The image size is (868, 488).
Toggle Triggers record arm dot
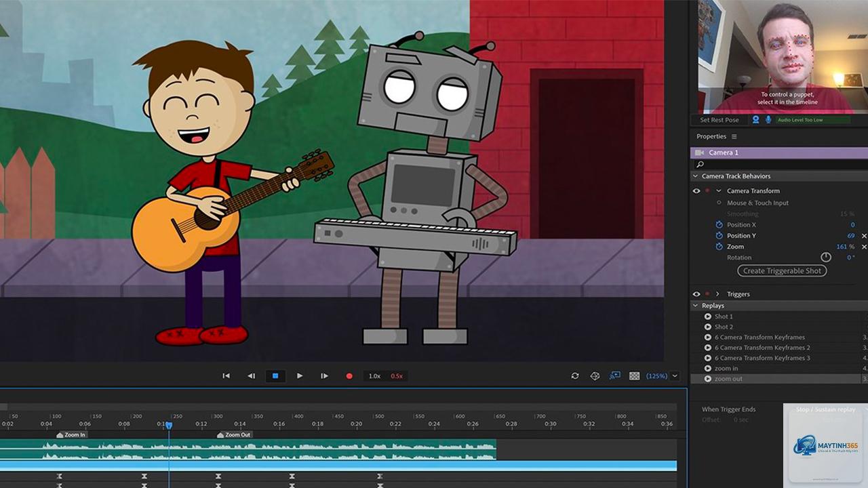click(707, 294)
